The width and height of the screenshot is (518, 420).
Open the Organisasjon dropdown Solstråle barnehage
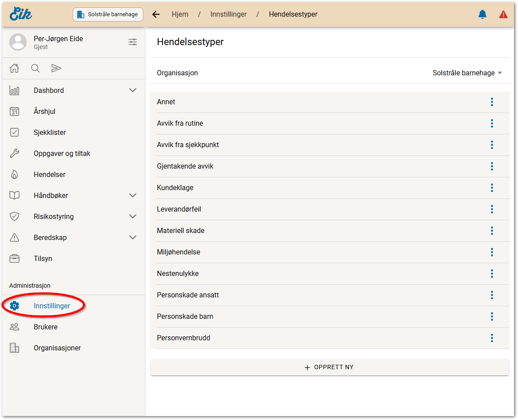point(467,73)
